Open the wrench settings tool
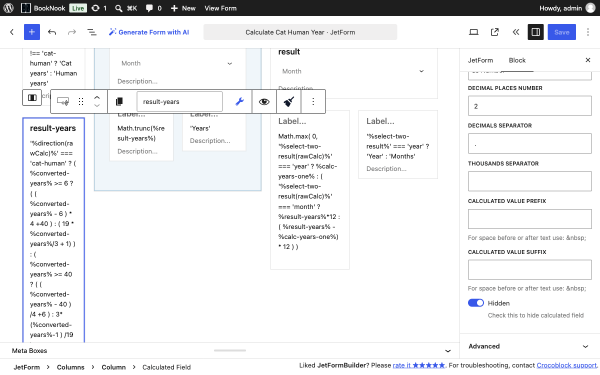 [x=240, y=101]
